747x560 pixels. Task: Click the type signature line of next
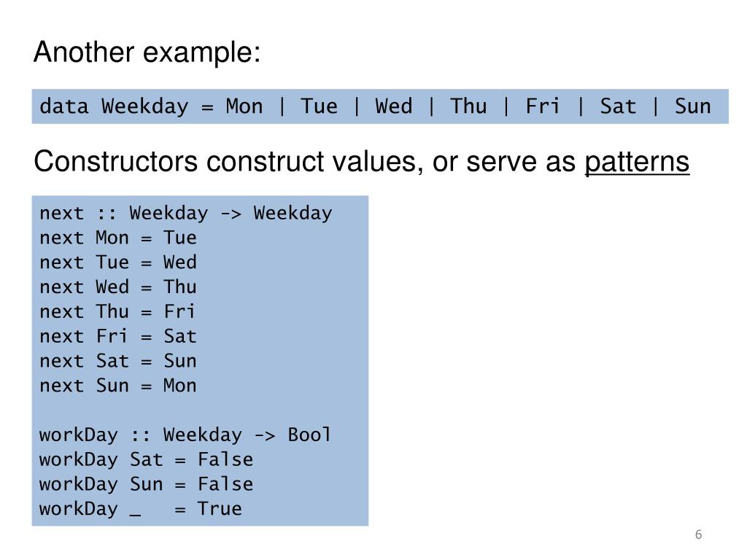click(x=186, y=213)
